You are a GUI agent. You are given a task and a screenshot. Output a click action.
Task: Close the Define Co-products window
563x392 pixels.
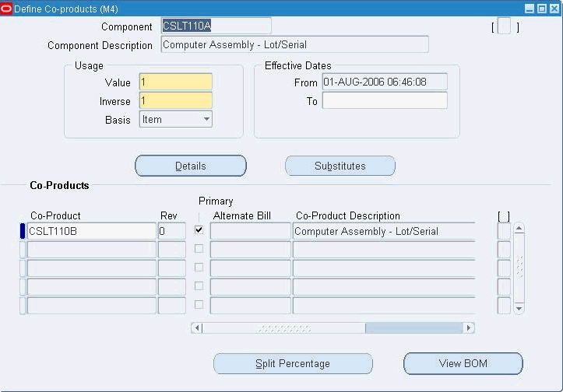coord(554,9)
